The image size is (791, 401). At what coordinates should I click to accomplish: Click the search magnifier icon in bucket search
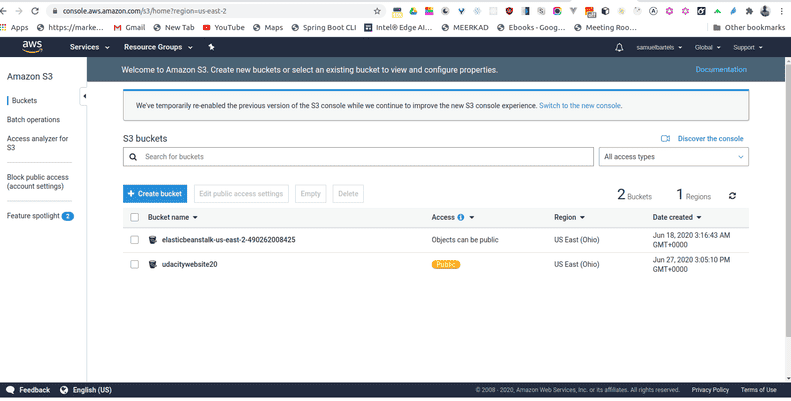(x=133, y=157)
